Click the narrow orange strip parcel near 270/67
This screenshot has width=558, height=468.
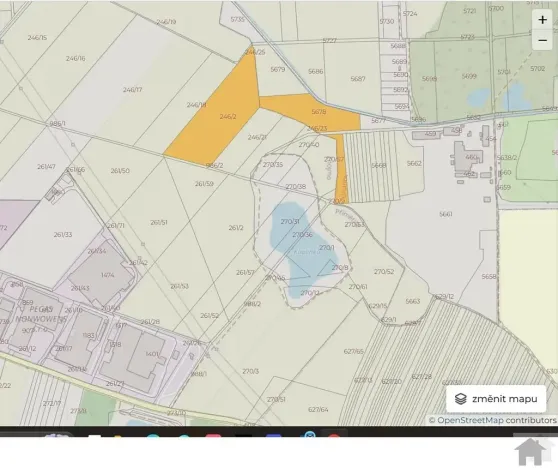tap(342, 167)
